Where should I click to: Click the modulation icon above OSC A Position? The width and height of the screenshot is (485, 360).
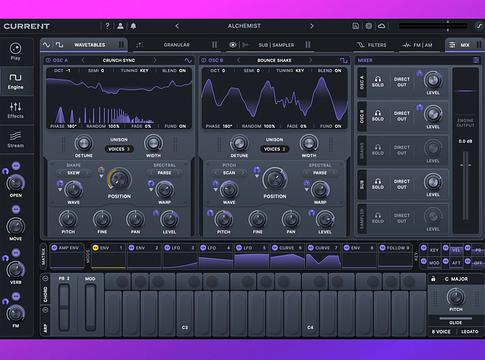[x=101, y=170]
